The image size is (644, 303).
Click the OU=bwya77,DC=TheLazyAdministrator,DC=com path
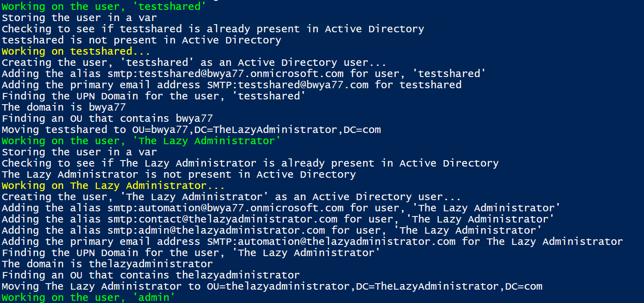257,130
